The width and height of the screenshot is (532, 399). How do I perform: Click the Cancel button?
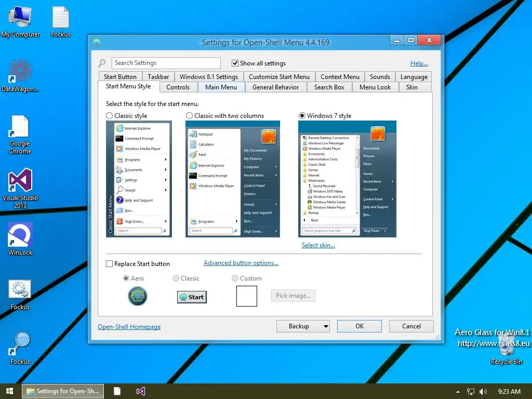tap(411, 326)
